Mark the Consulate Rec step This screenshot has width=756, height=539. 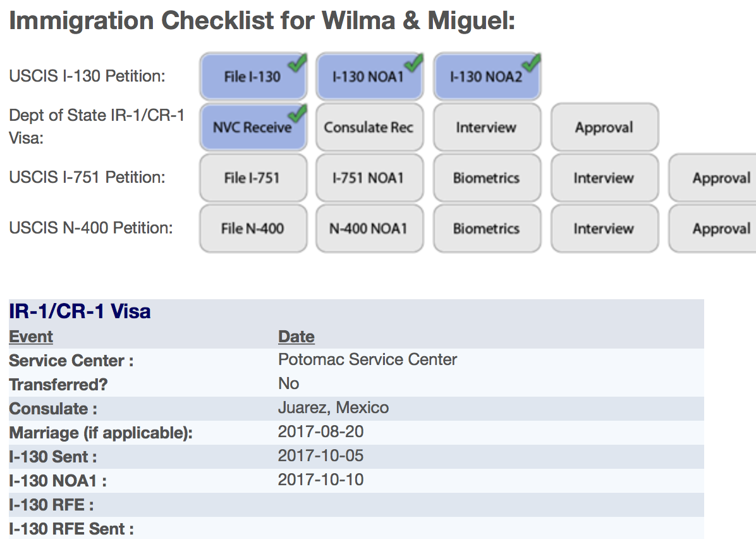pos(370,127)
